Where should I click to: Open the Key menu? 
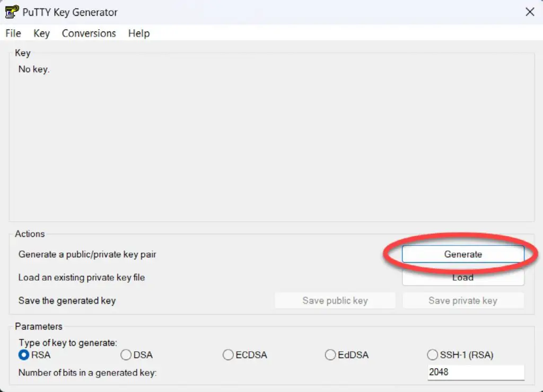coord(41,33)
